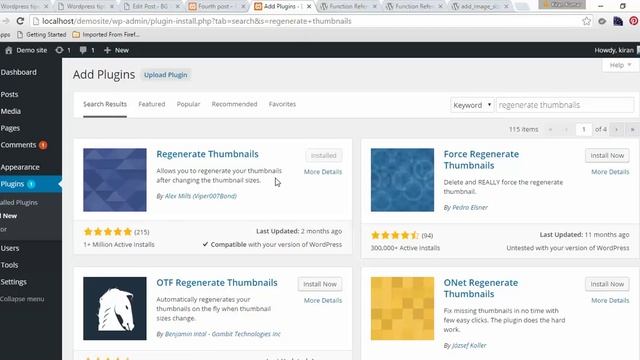Select the Popular tab
The image size is (640, 360).
(188, 104)
